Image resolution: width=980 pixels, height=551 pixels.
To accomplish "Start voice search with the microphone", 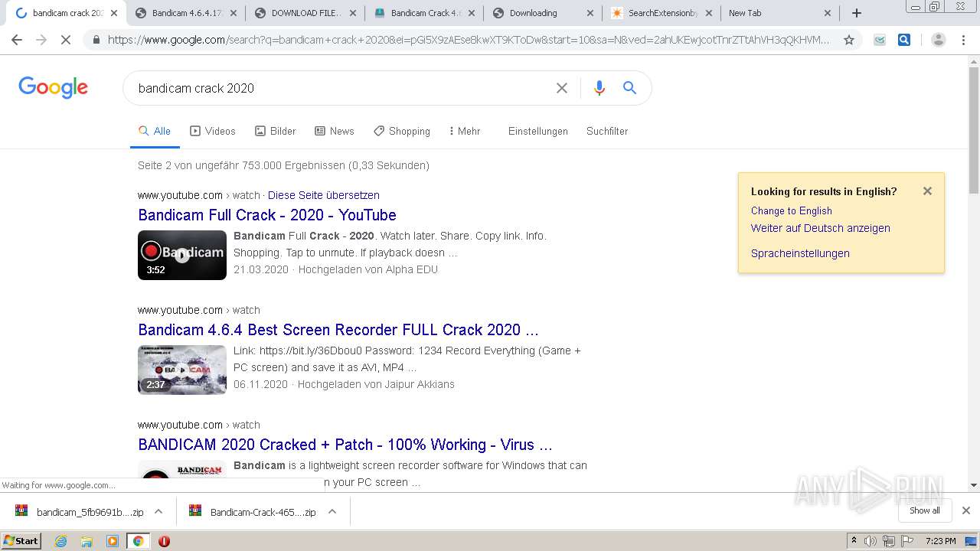I will (599, 88).
